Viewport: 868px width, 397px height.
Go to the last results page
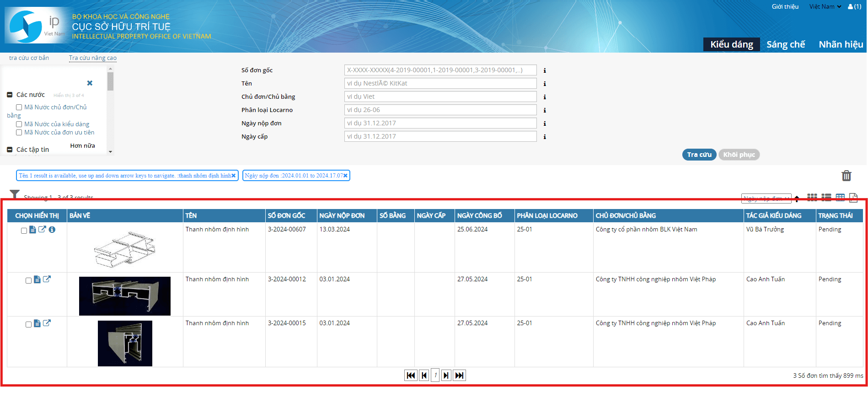coord(459,376)
